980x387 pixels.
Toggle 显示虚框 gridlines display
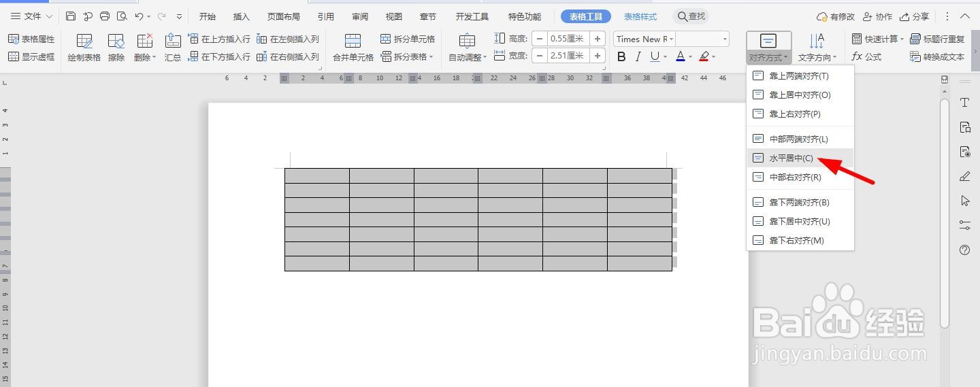31,56
